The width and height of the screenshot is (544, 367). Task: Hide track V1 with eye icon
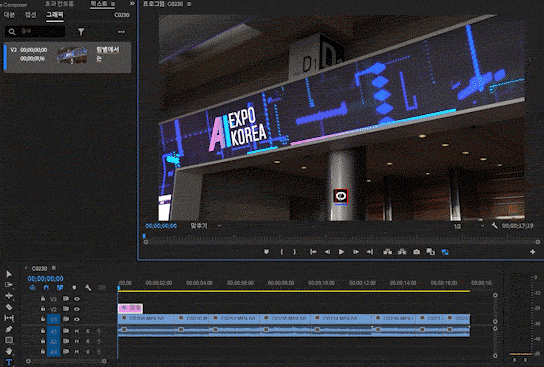(77, 319)
